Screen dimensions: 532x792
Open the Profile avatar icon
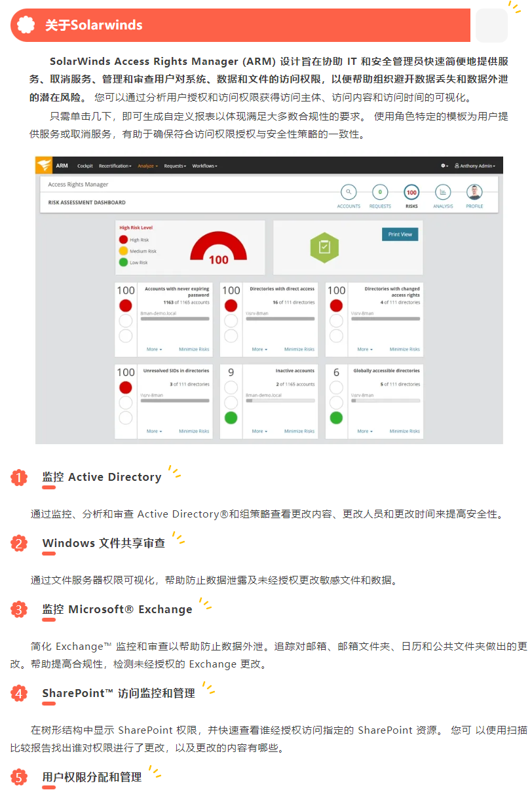click(x=474, y=192)
